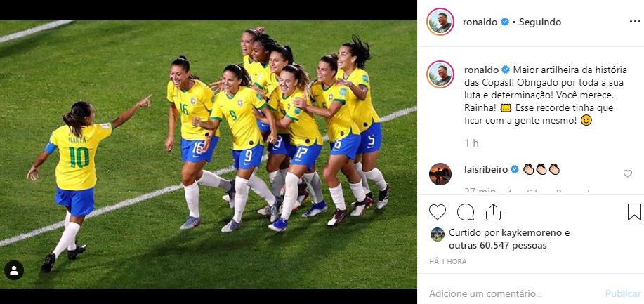
Task: Click the comment input field
Action: click(x=514, y=293)
